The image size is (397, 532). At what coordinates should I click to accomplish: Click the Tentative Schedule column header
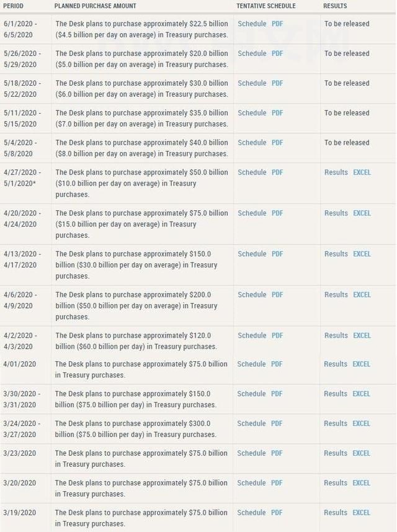pos(266,6)
